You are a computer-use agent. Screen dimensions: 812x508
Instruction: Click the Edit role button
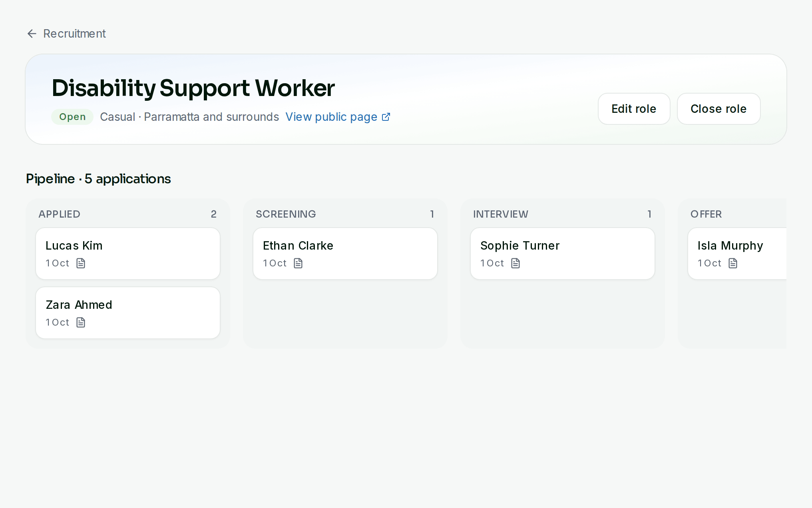(x=634, y=109)
